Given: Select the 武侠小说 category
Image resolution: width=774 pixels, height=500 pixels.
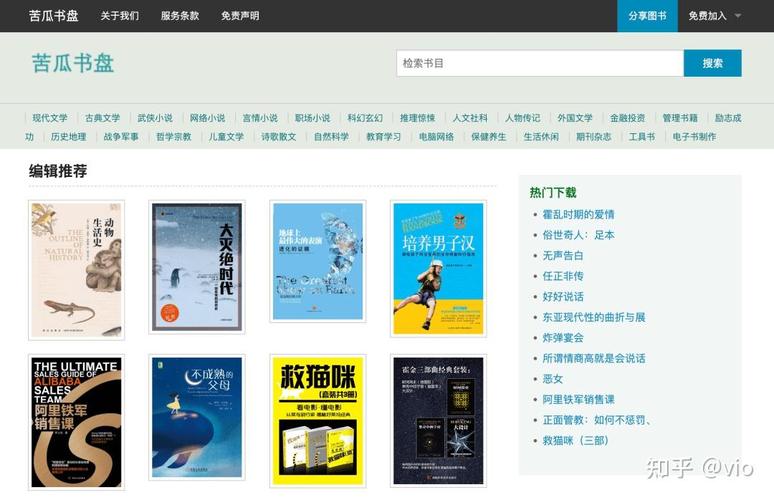Looking at the screenshot, I should coord(155,118).
